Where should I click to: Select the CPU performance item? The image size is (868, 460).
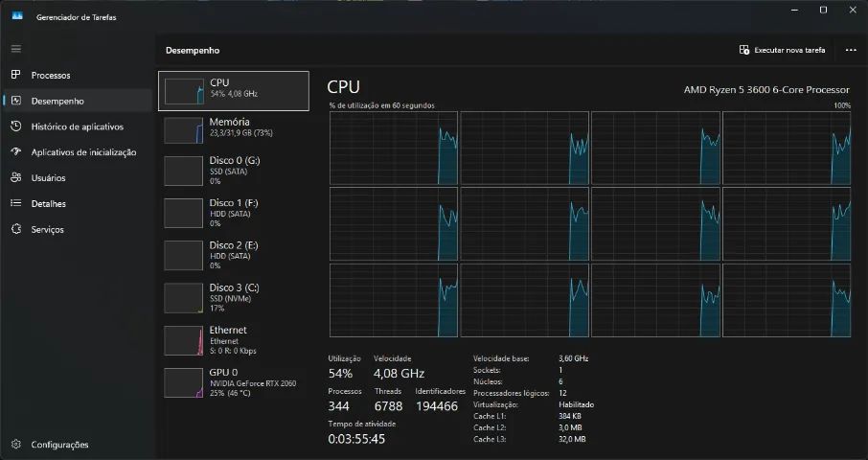pyautogui.click(x=234, y=91)
